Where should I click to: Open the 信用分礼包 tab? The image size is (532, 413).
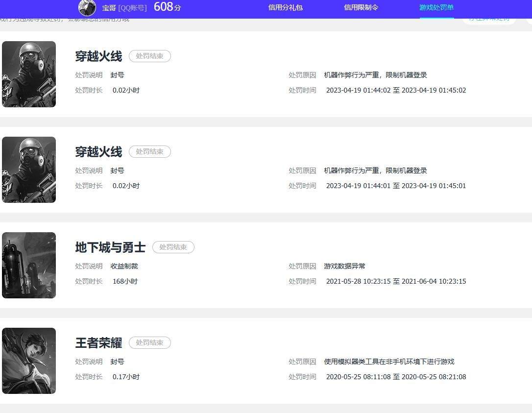coord(285,7)
